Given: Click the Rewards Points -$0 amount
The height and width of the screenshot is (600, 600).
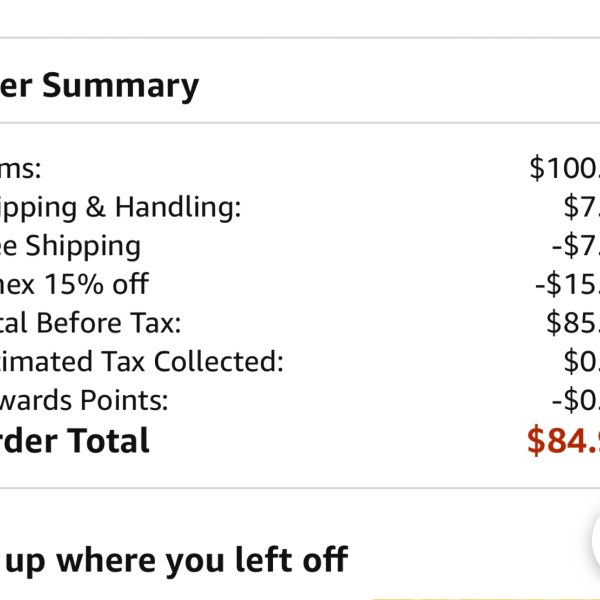Looking at the screenshot, I should click(576, 400).
